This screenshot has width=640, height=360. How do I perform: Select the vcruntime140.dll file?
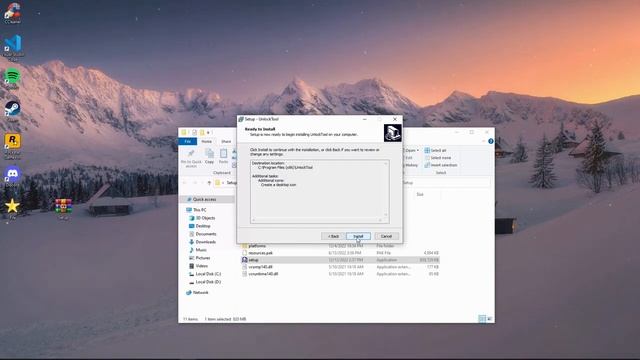340,274
